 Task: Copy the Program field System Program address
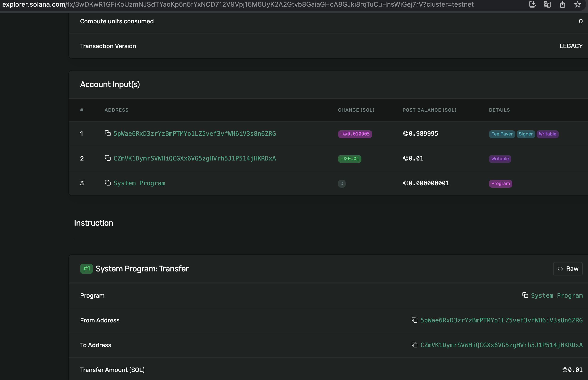tap(525, 295)
